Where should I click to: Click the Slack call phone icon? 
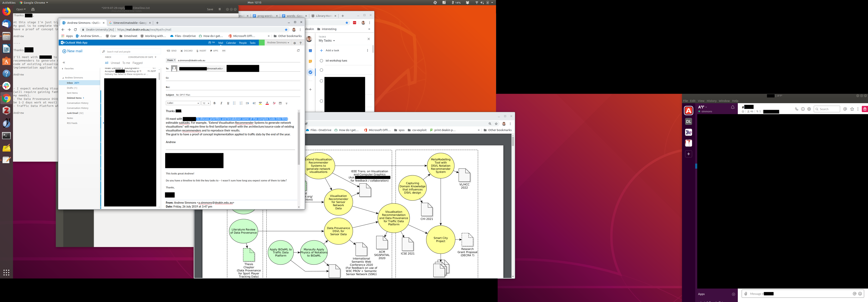tap(797, 109)
